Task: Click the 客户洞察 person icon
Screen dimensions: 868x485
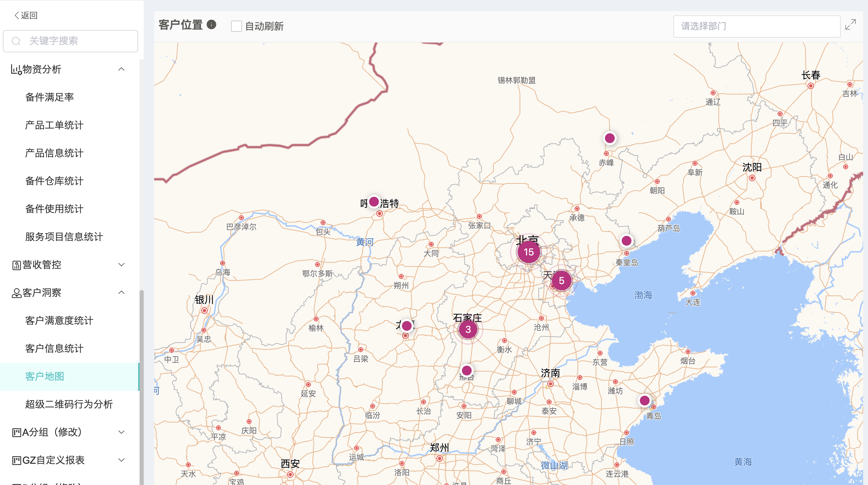Action: click(16, 293)
